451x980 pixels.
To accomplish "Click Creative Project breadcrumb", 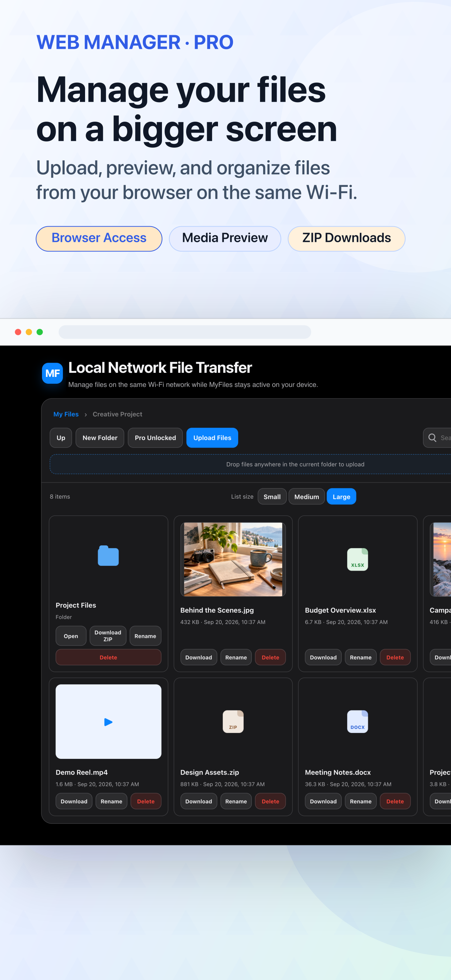I will pos(118,414).
